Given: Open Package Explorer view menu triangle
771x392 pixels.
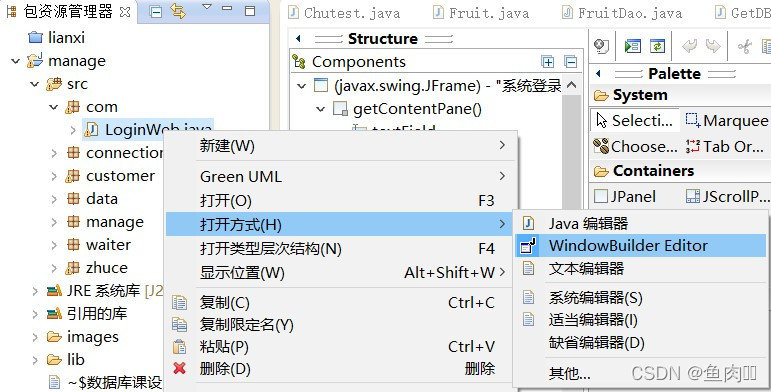Looking at the screenshot, I should (x=207, y=7).
